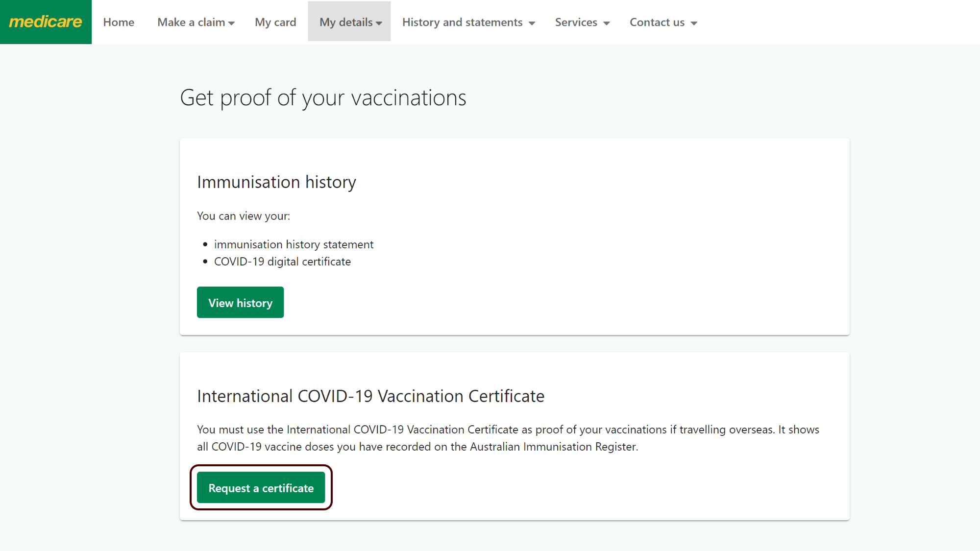Click the View history button
Screen dimensions: 980x551
pyautogui.click(x=240, y=302)
